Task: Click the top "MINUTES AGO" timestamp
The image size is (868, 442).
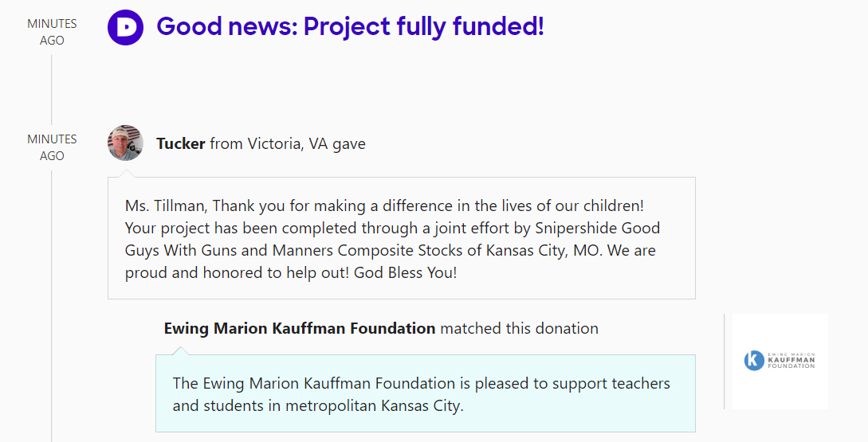Action: [x=52, y=32]
